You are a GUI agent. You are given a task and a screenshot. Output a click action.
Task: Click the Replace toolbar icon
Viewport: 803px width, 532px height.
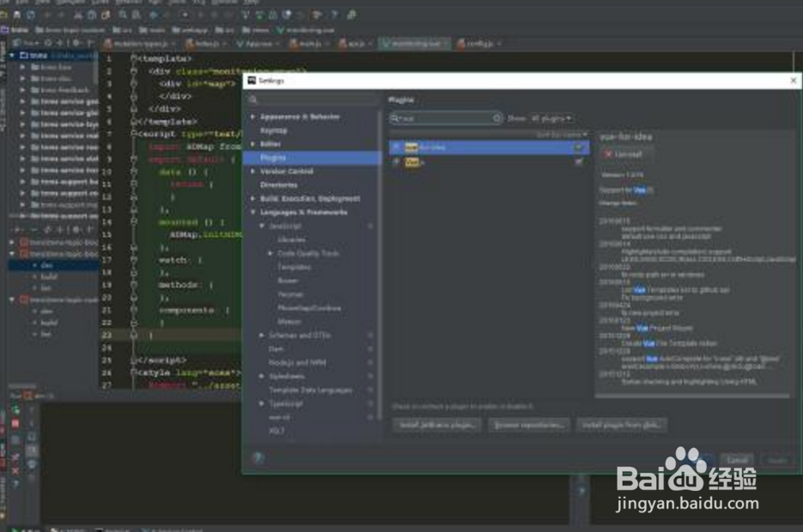click(x=137, y=15)
